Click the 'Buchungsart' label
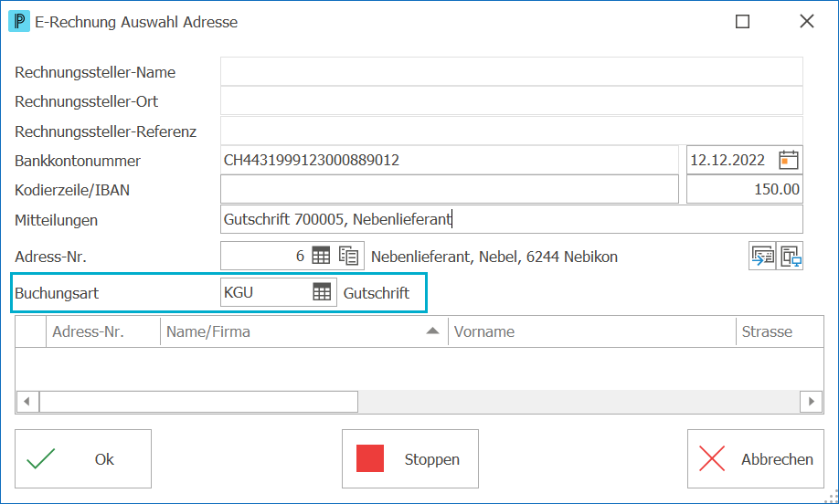 [57, 293]
